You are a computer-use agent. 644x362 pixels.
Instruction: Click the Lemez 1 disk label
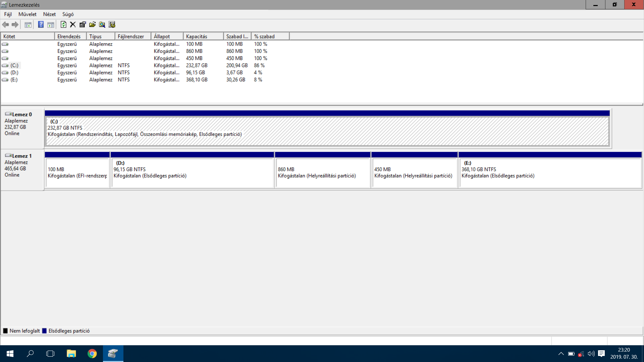pyautogui.click(x=22, y=156)
